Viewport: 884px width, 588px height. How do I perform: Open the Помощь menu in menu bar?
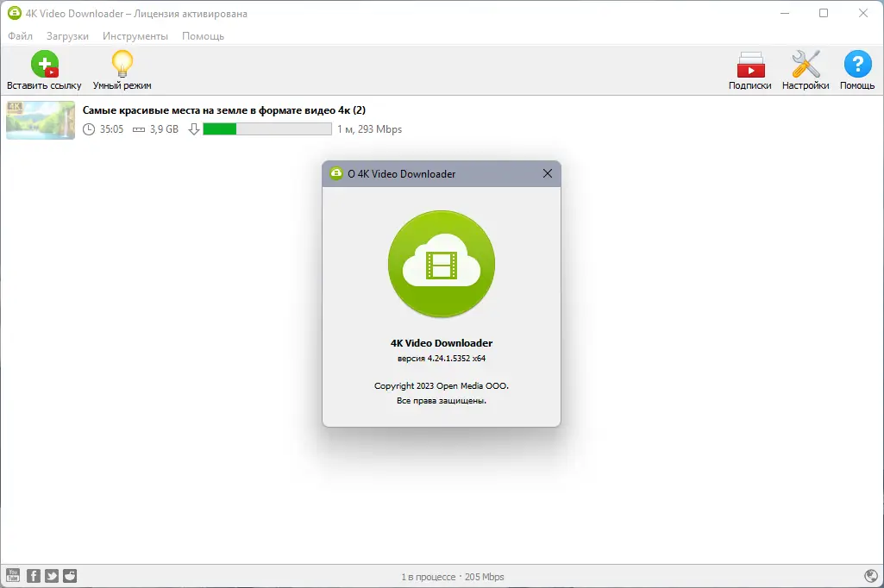[x=203, y=36]
